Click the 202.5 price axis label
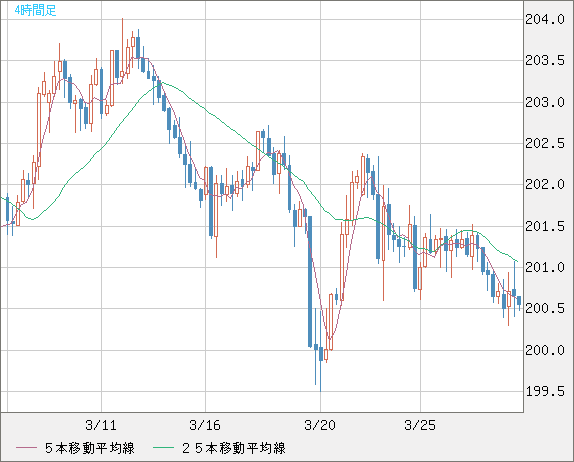The image size is (574, 462). point(545,144)
